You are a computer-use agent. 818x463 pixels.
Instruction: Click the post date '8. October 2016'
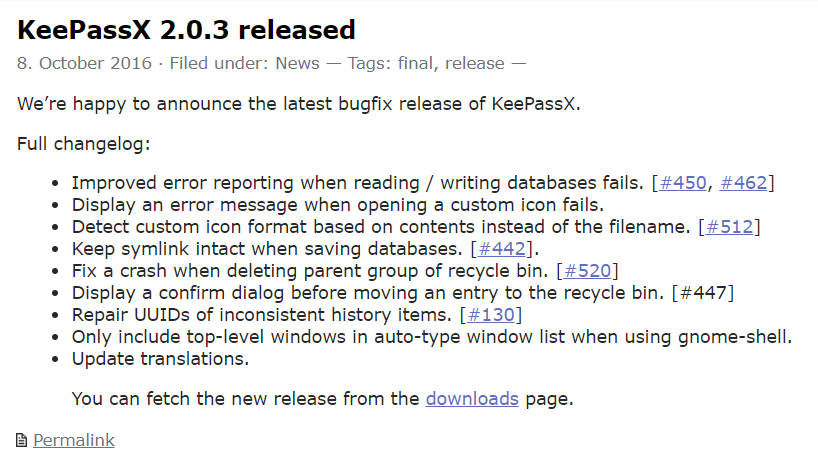pos(84,63)
